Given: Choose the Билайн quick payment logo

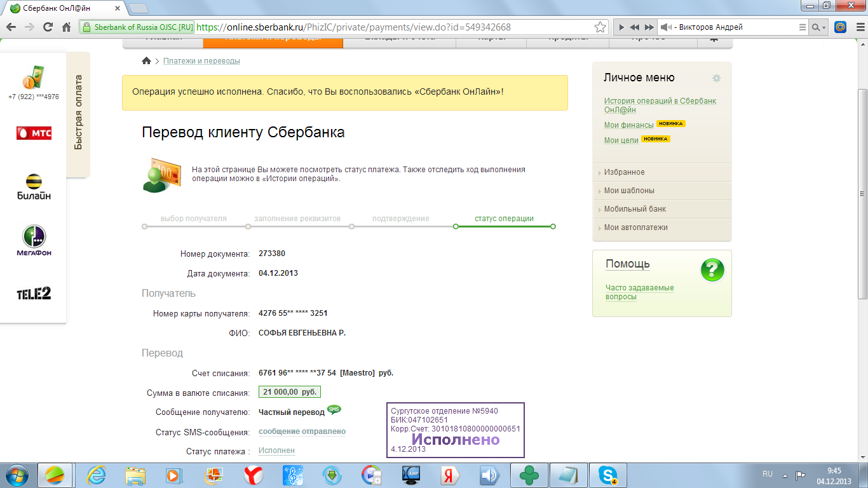Looking at the screenshot, I should click(34, 187).
